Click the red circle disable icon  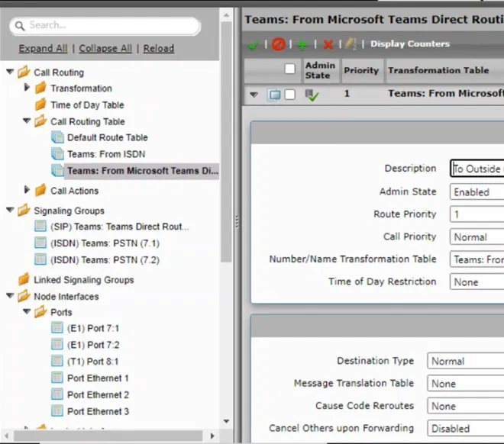click(278, 44)
